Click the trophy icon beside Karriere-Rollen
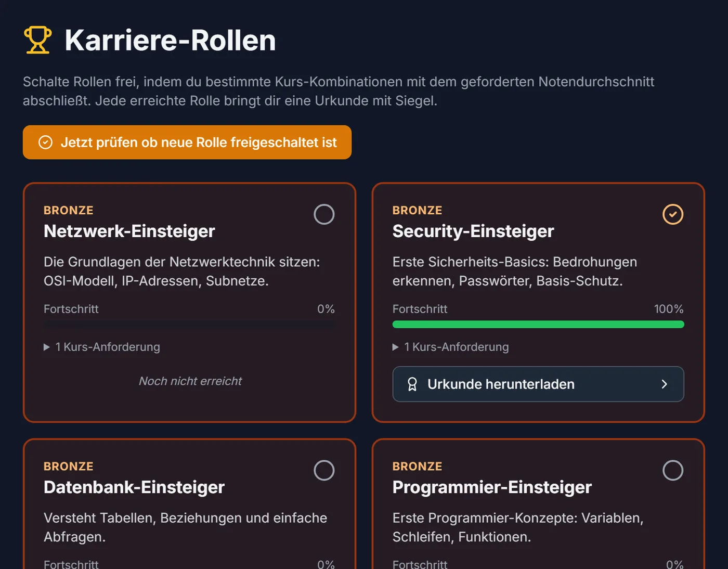728x569 pixels. [38, 40]
